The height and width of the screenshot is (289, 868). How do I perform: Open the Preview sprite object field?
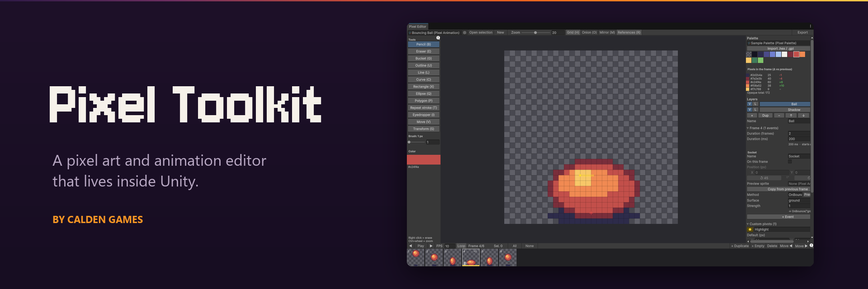click(799, 184)
